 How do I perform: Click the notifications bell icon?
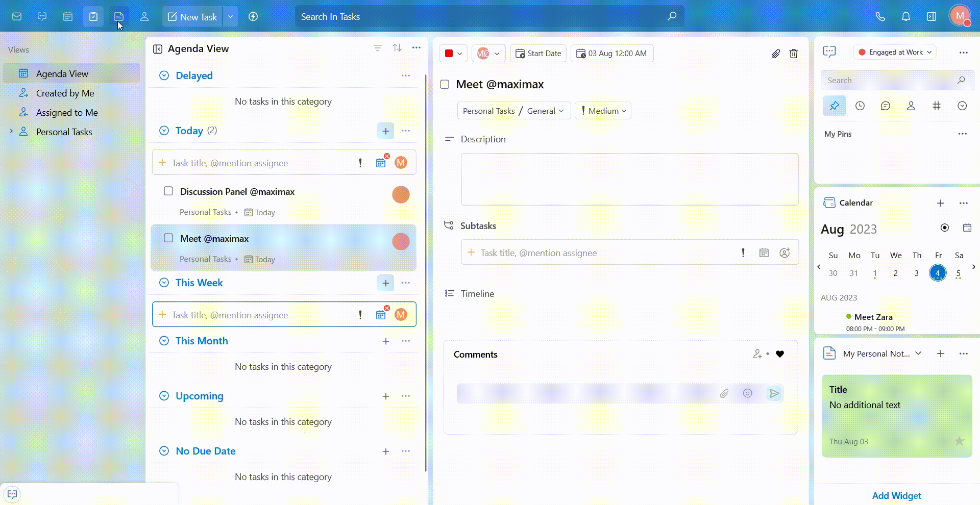point(905,16)
